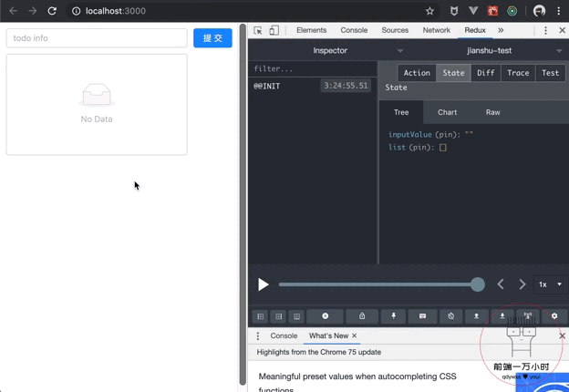Click the browser forward arrow
Screen dimensions: 569x392
coord(33,11)
